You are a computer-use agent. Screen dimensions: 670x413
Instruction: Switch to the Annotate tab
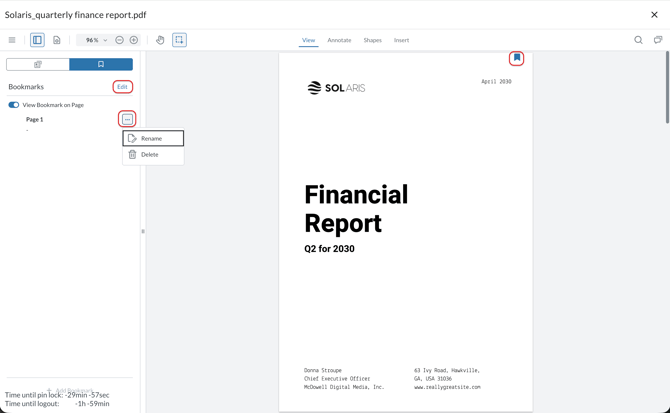click(339, 40)
